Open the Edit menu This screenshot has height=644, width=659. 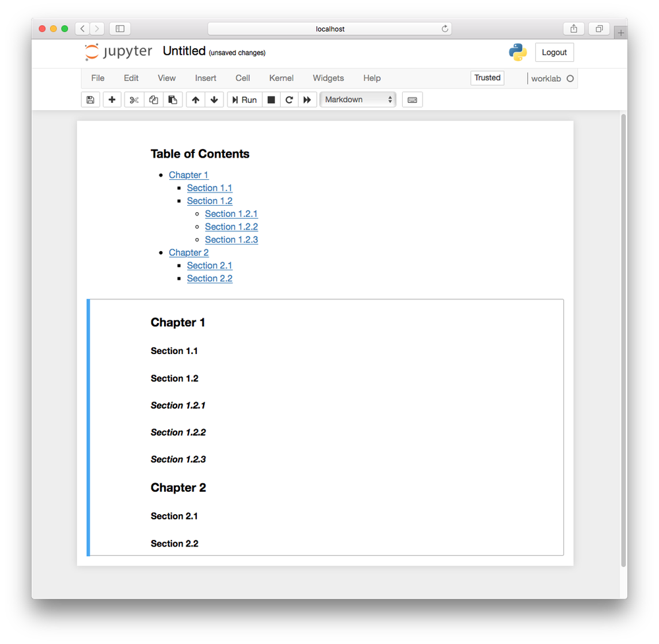[x=131, y=78]
